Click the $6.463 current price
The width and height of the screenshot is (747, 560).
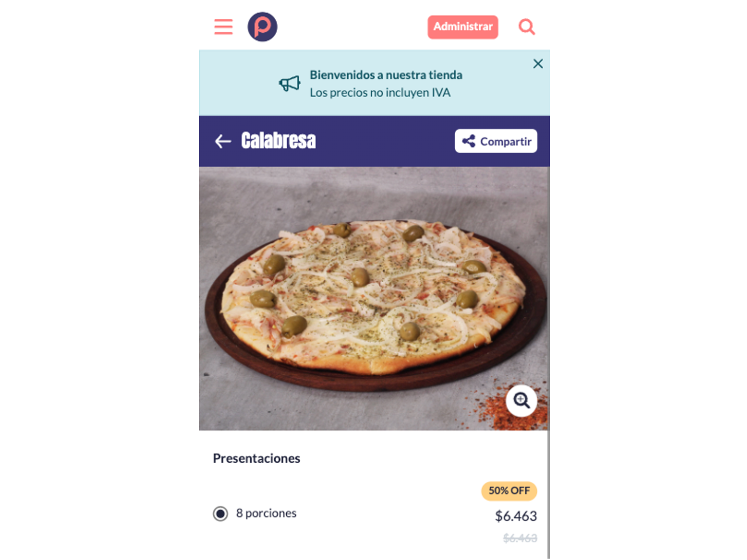point(516,516)
